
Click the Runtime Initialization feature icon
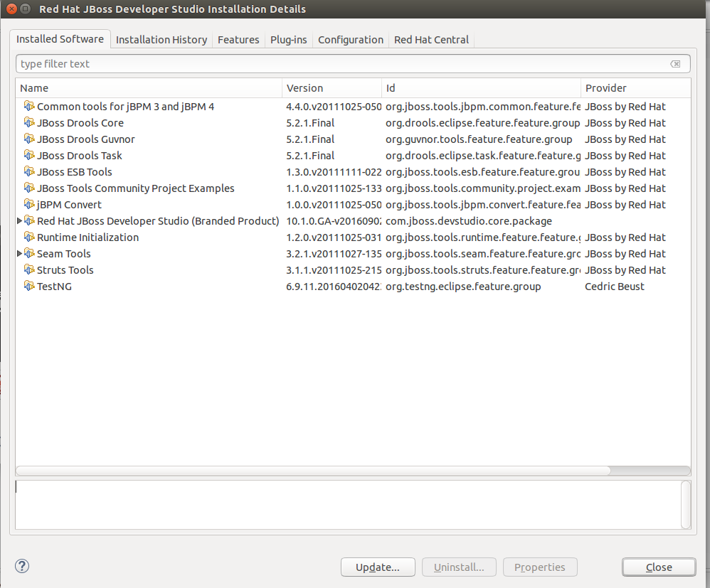tap(29, 237)
